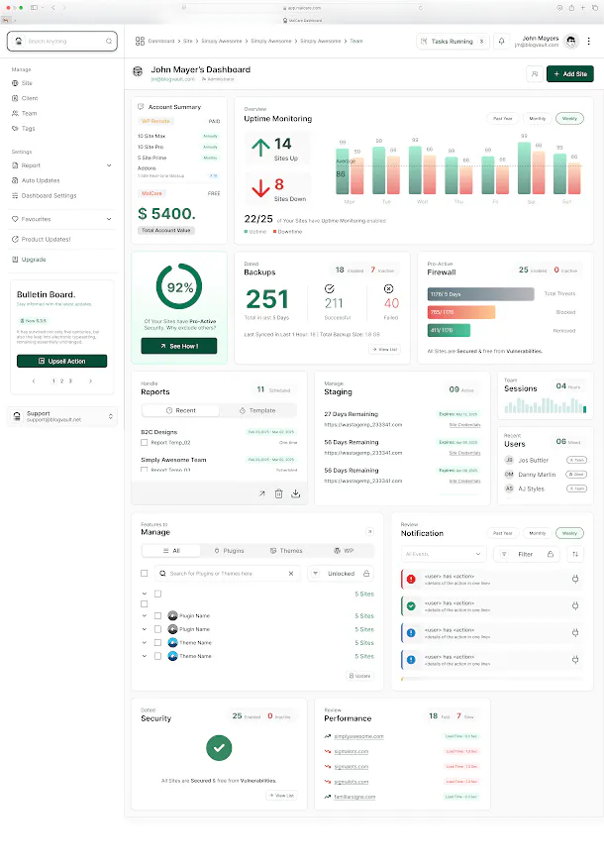
Task: Open the All Events dropdown
Action: tap(444, 554)
